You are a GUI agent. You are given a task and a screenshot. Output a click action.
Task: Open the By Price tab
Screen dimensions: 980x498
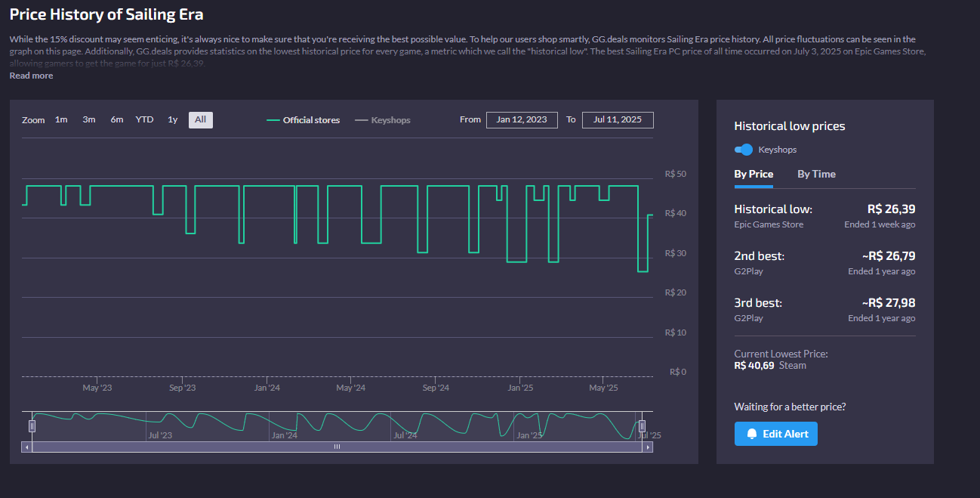(753, 175)
